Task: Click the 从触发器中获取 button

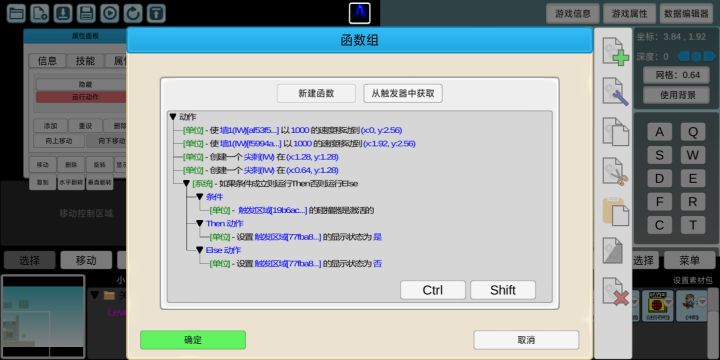Action: pyautogui.click(x=403, y=94)
